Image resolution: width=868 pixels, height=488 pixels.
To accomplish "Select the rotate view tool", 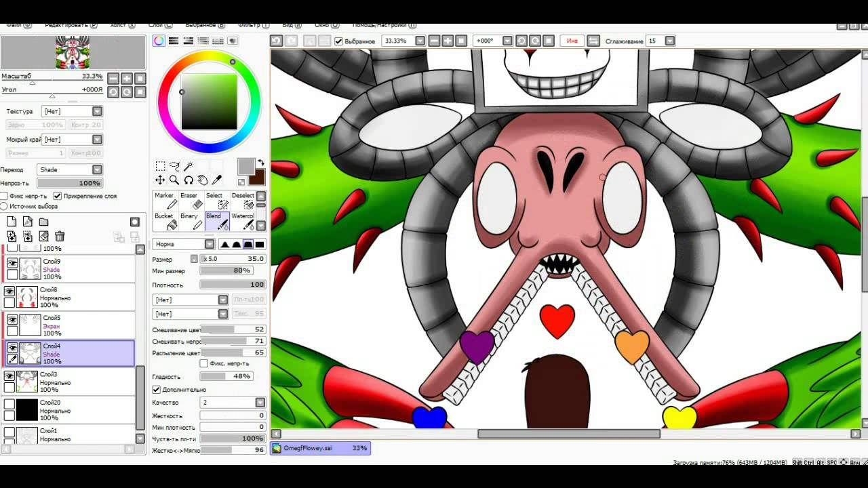I will tap(189, 180).
